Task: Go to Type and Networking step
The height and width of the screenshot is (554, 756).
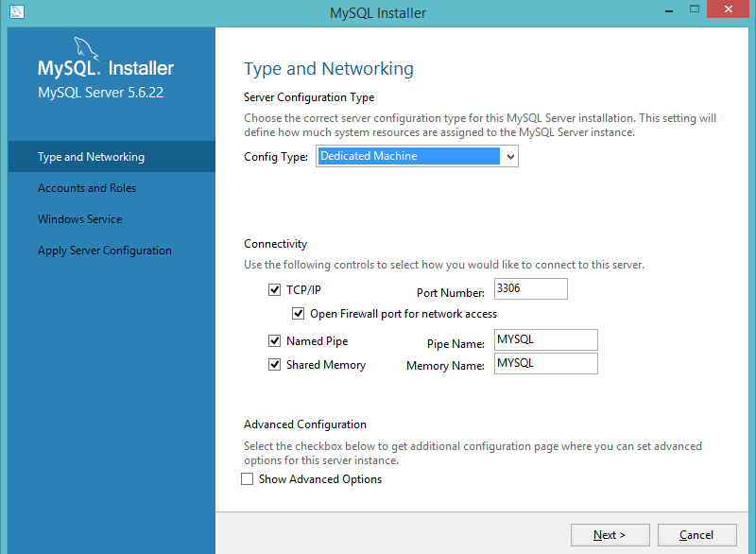Action: pos(112,157)
